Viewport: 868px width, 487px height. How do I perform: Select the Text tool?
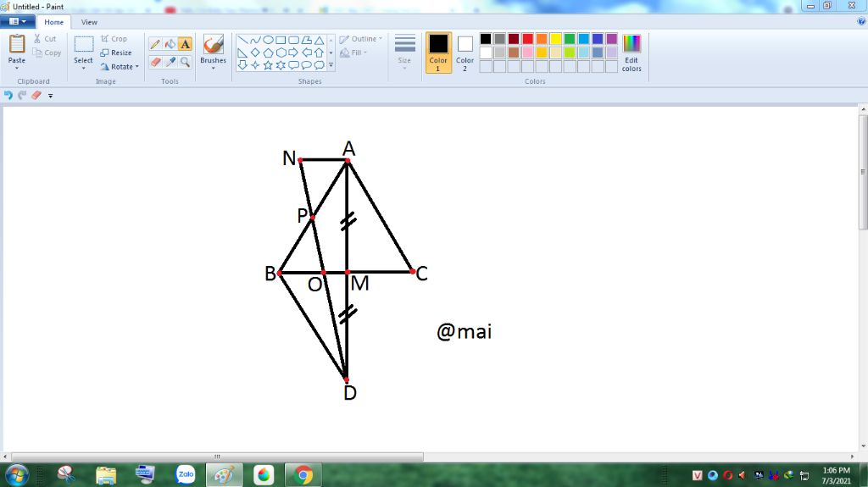tap(185, 44)
